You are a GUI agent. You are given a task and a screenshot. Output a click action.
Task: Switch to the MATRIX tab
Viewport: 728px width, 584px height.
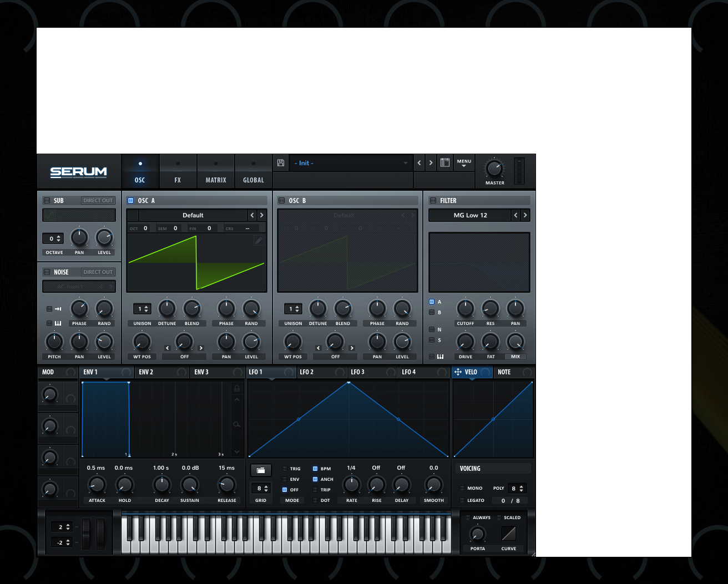tap(216, 172)
